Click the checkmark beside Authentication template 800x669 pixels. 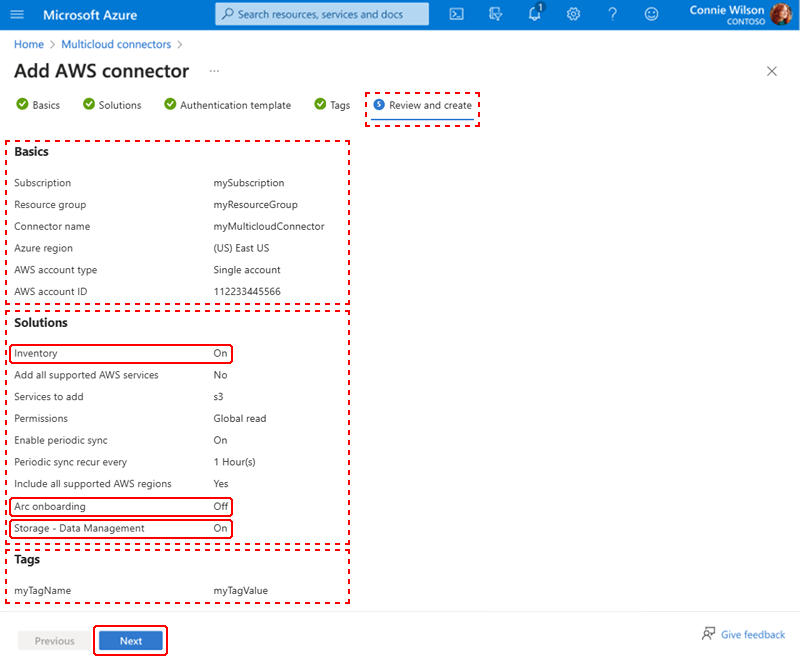tap(170, 104)
